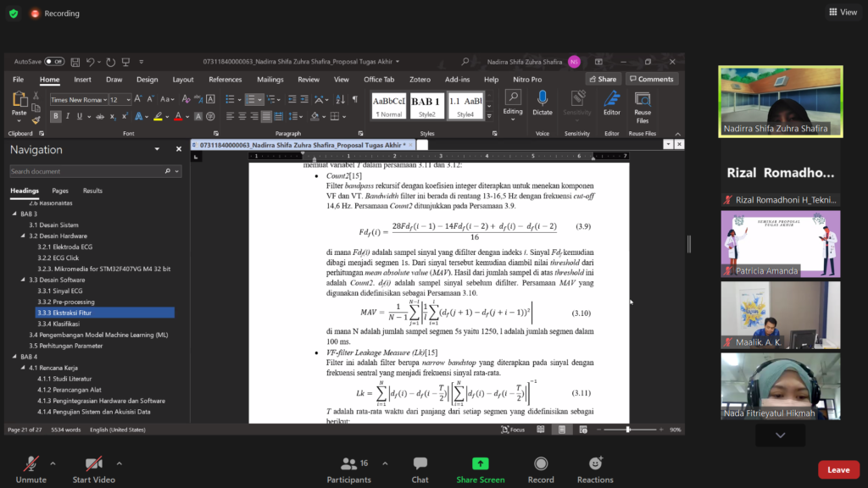Click the Comments button in Word

tap(651, 80)
